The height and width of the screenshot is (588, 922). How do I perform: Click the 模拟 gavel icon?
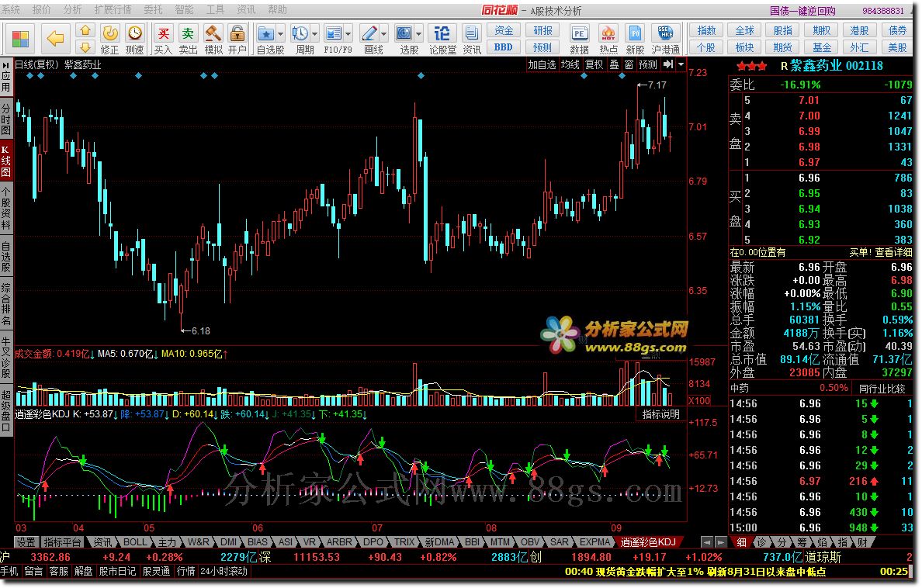(x=213, y=33)
